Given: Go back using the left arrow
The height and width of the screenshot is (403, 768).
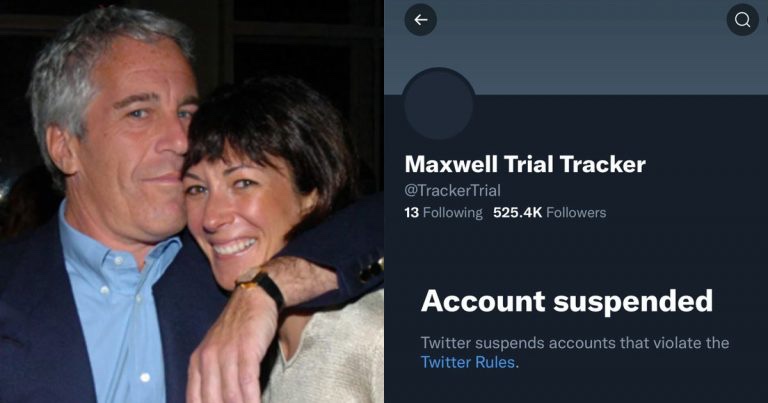Looking at the screenshot, I should click(x=420, y=20).
